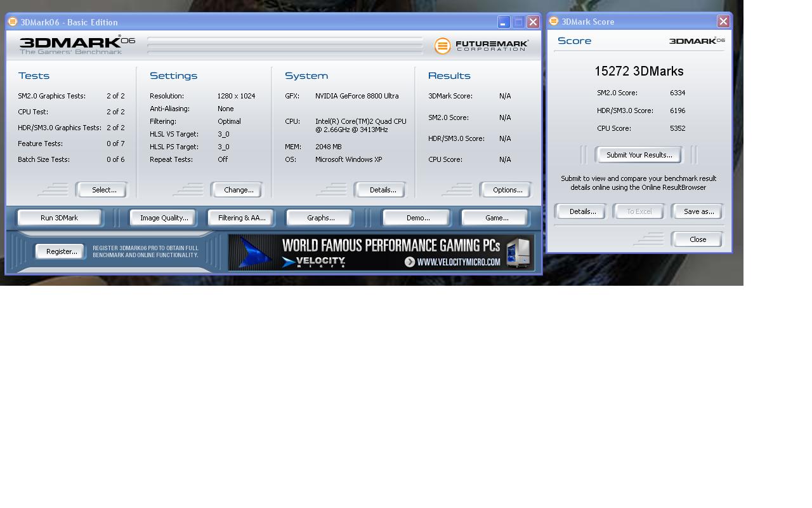Click the 3DMark06 Gamers' Benchmark logo
Viewport: 812px width, 508px height.
[x=77, y=45]
